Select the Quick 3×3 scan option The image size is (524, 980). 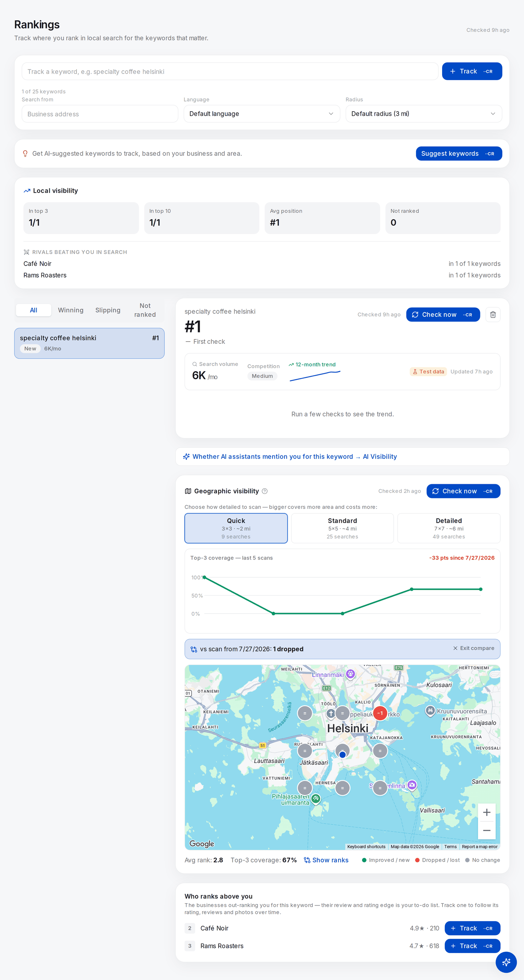coord(236,528)
